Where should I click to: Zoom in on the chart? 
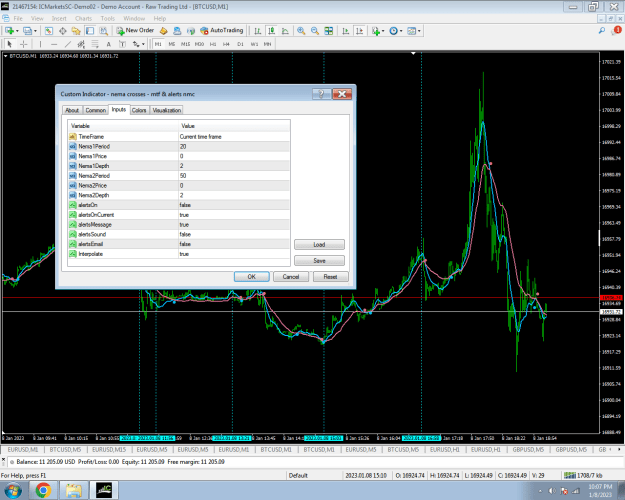(301, 31)
